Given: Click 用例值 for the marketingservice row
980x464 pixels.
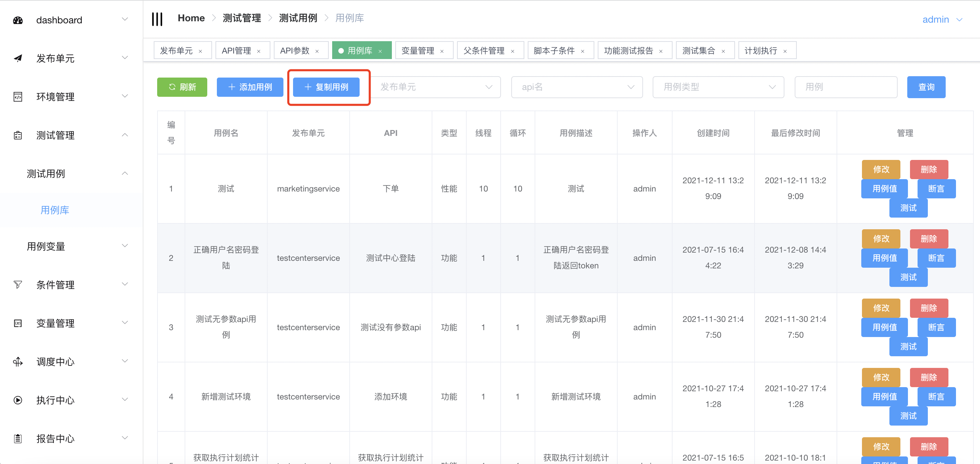Looking at the screenshot, I should pos(885,189).
